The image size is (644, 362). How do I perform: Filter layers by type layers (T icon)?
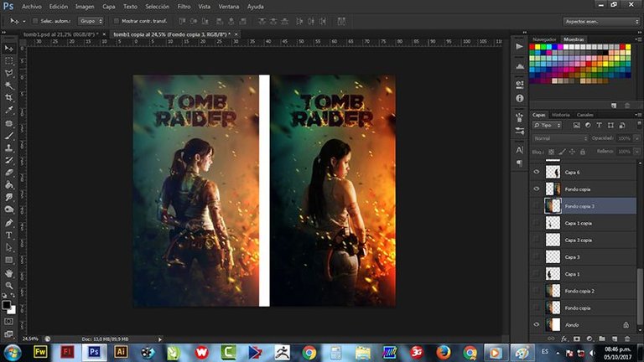[599, 125]
